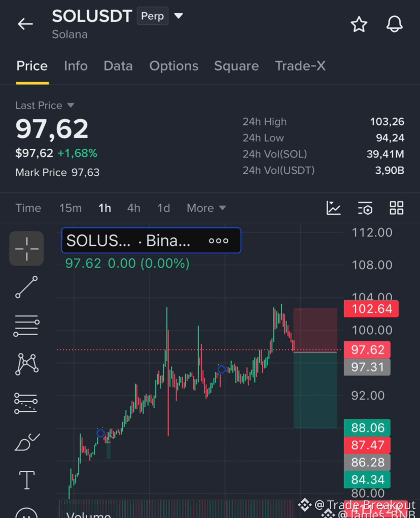Image resolution: width=420 pixels, height=518 pixels.
Task: Select the crosshair cursor tool
Action: pos(26,248)
